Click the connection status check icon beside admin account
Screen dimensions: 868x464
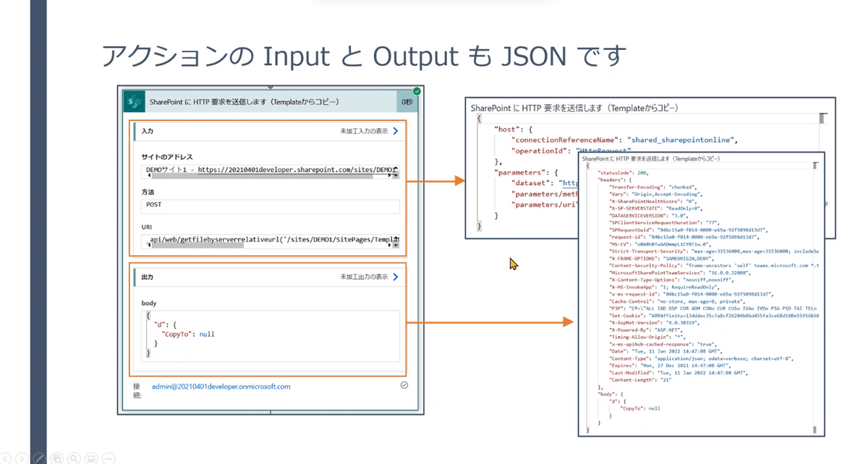404,386
